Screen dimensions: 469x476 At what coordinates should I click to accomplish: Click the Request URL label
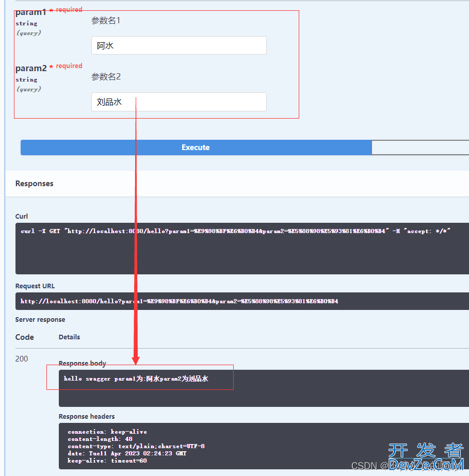35,286
